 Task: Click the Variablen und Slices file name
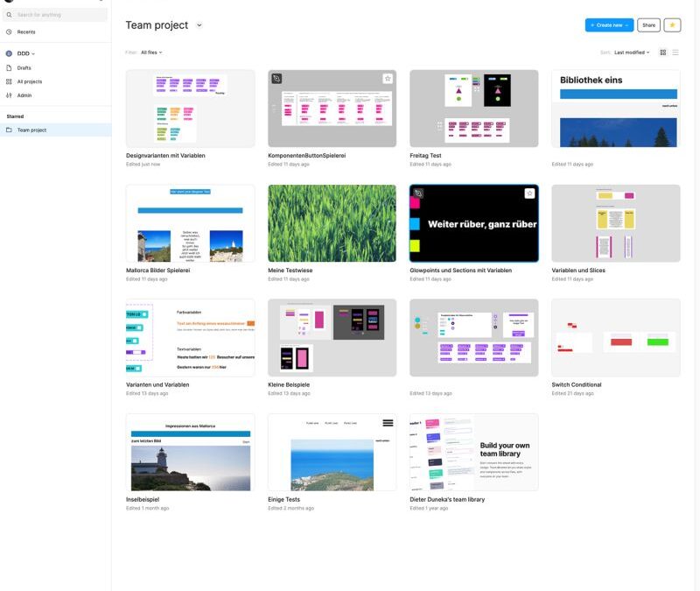click(x=578, y=271)
